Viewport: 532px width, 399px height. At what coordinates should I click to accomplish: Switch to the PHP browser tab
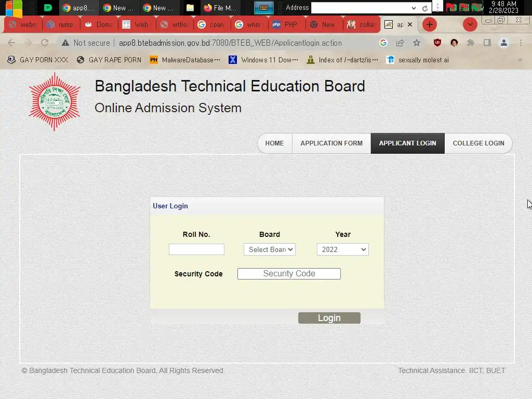(x=287, y=24)
